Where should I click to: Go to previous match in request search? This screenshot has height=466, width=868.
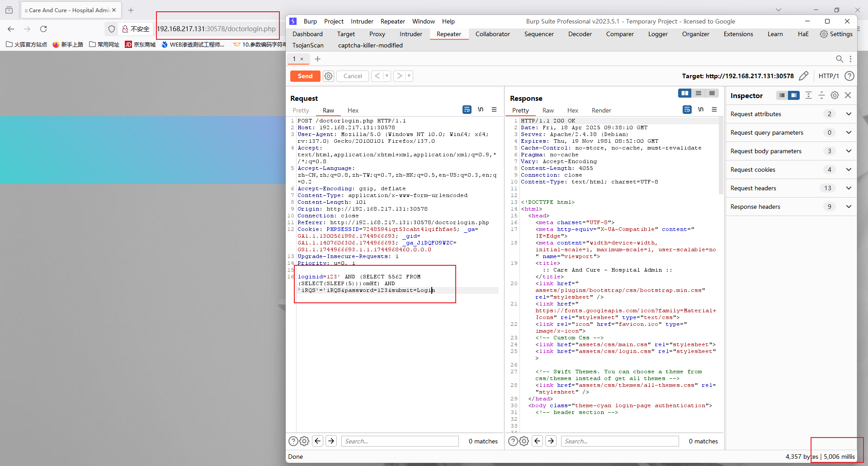[318, 441]
